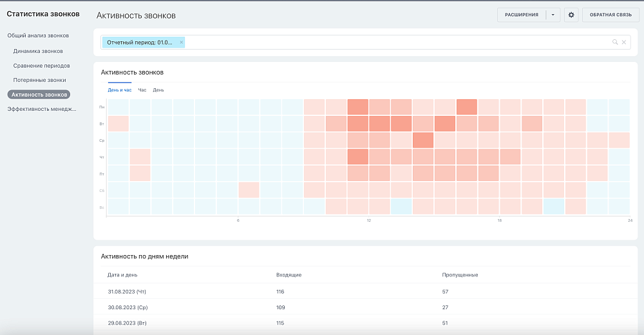
Task: Click in the filter search input field
Action: (x=396, y=43)
